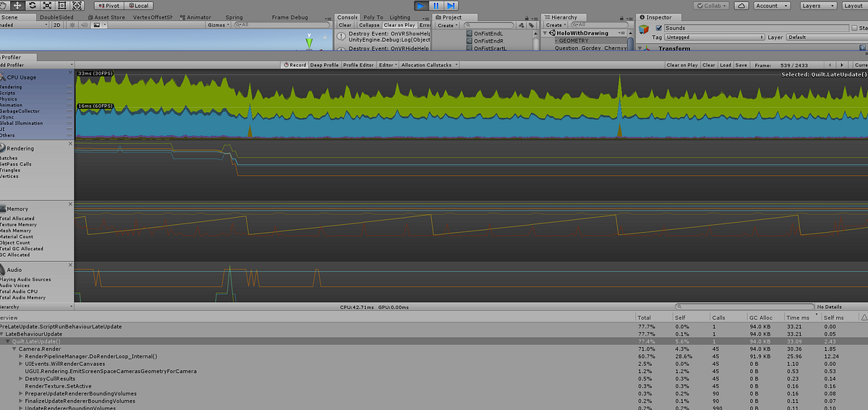This screenshot has width=868, height=410.
Task: Select the Hand tool in the toolbar
Action: tap(4, 5)
